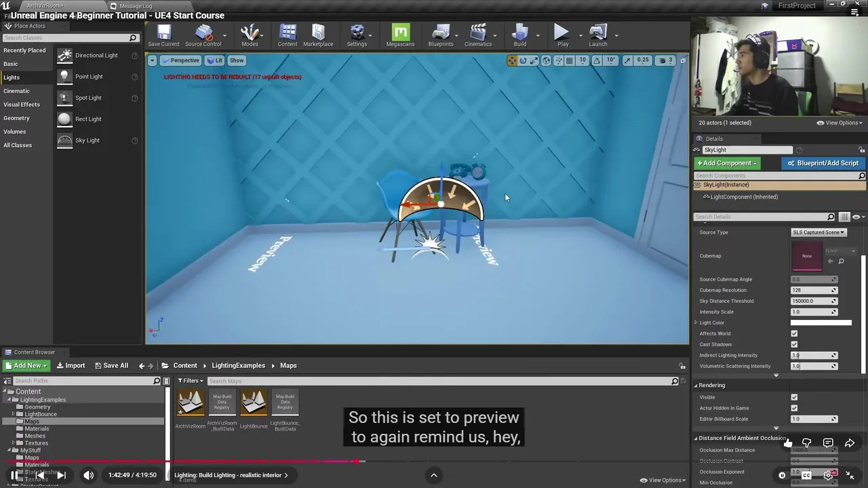Image resolution: width=868 pixels, height=488 pixels.
Task: Toggle grid snapping in the viewport
Action: tap(570, 60)
